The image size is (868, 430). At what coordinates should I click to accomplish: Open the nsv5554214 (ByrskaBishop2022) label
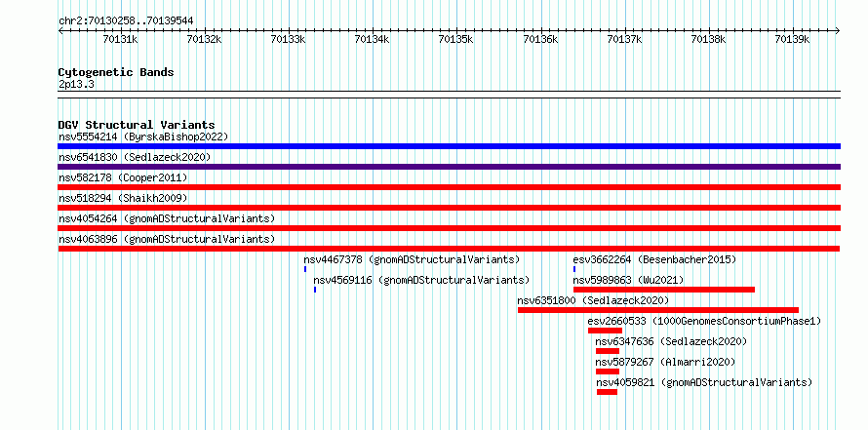tap(143, 137)
